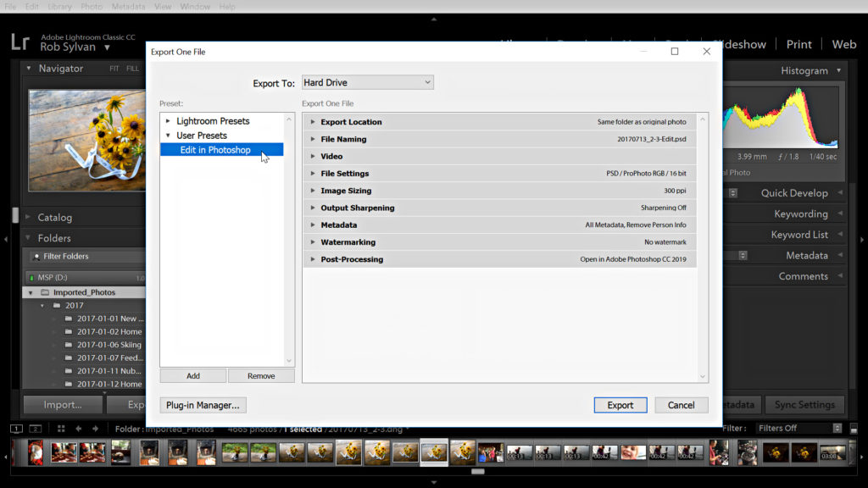
Task: Click the export settings vertical scrollbar
Action: click(702, 246)
